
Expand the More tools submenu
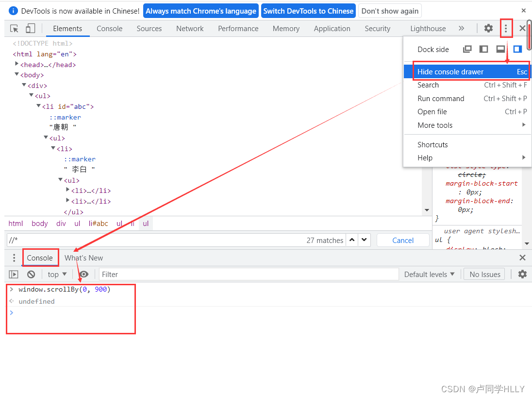click(435, 125)
